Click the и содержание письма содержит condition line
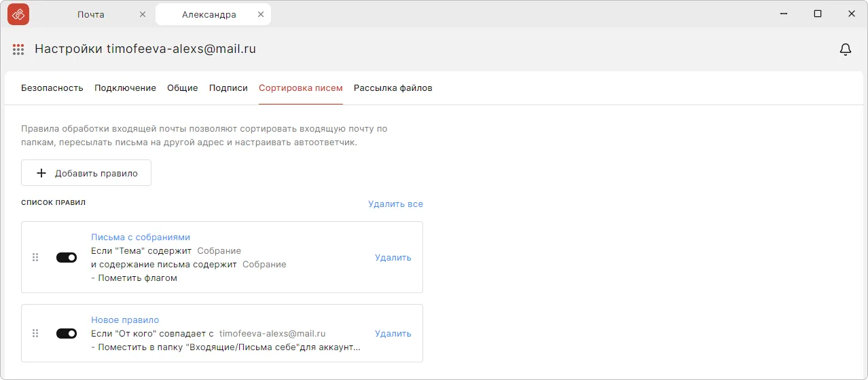 click(x=189, y=264)
